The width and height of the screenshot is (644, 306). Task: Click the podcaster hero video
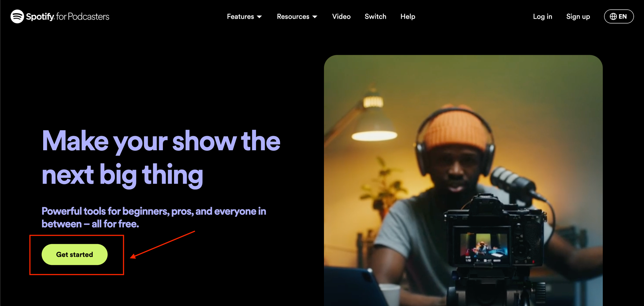point(463,180)
